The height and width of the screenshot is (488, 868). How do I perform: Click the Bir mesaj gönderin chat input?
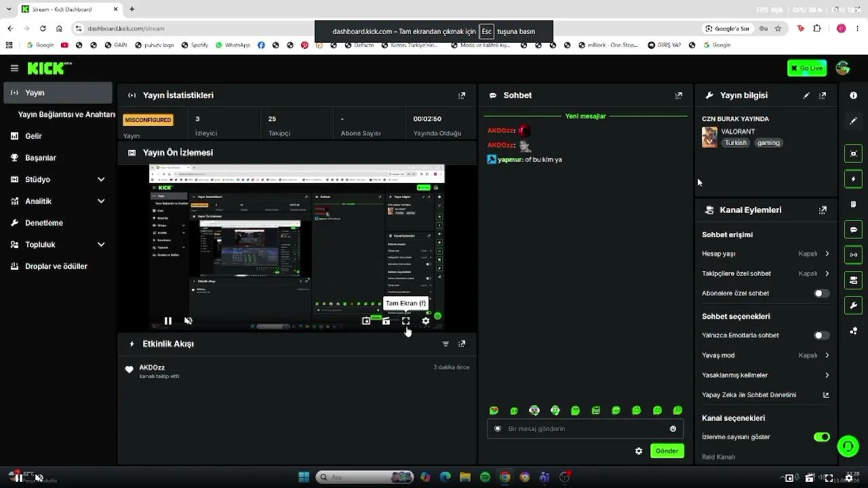tap(585, 428)
